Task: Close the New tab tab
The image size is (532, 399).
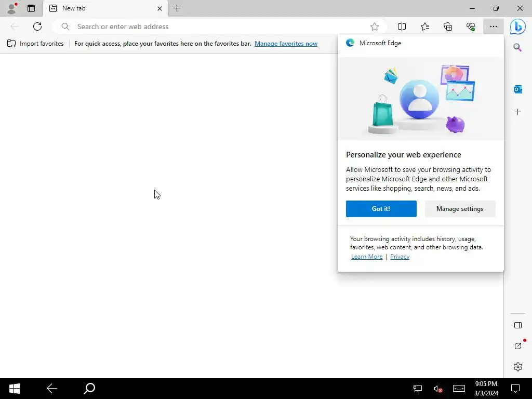Action: (159, 8)
